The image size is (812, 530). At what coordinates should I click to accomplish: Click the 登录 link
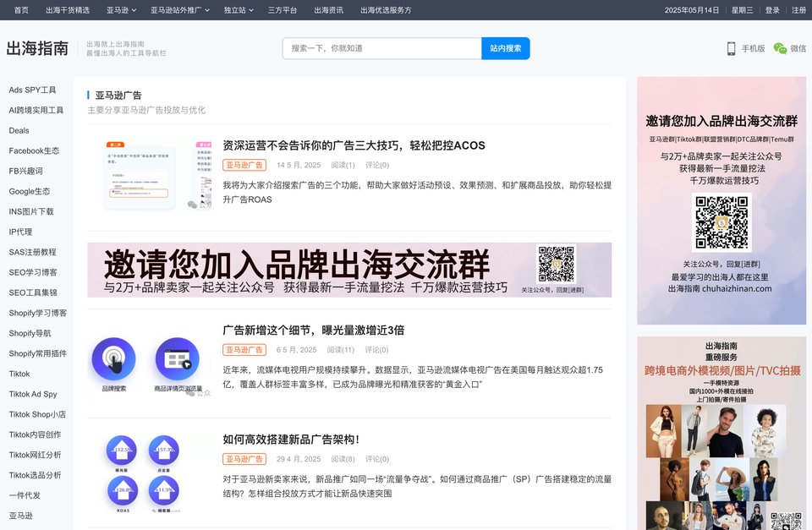tap(772, 10)
